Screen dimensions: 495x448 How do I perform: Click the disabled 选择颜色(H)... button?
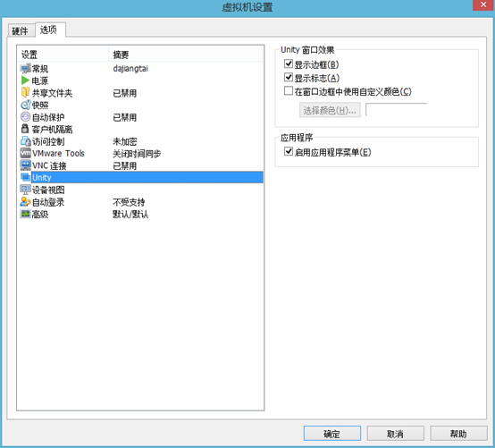point(330,110)
